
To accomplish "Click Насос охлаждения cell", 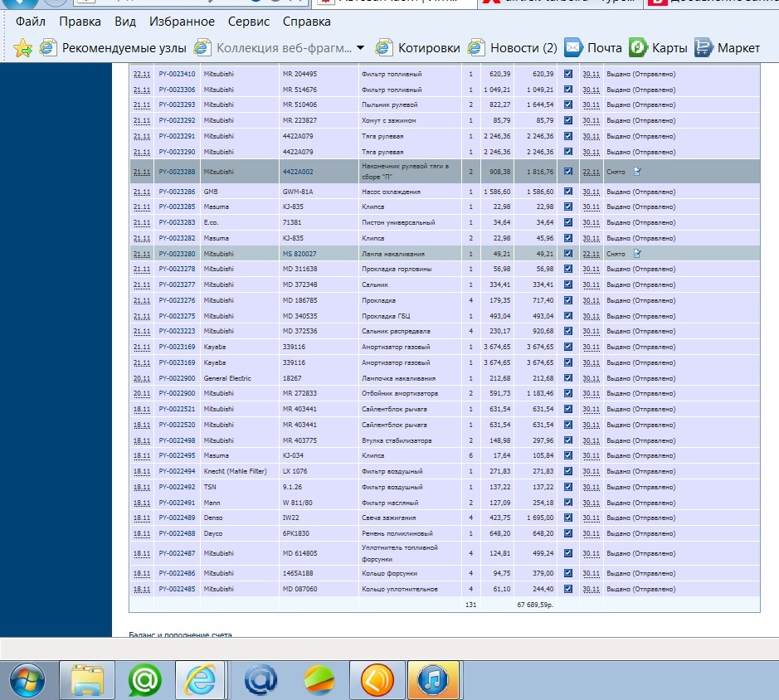I will [391, 192].
